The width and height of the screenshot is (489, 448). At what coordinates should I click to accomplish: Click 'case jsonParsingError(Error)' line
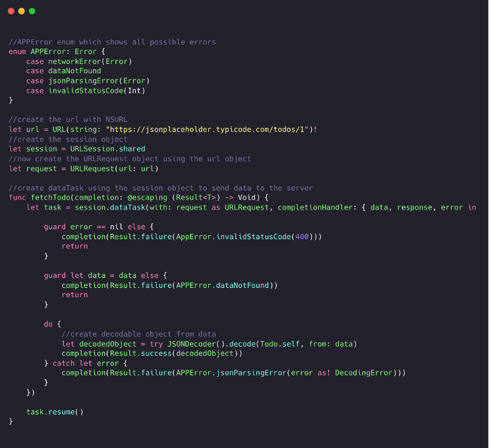88,81
